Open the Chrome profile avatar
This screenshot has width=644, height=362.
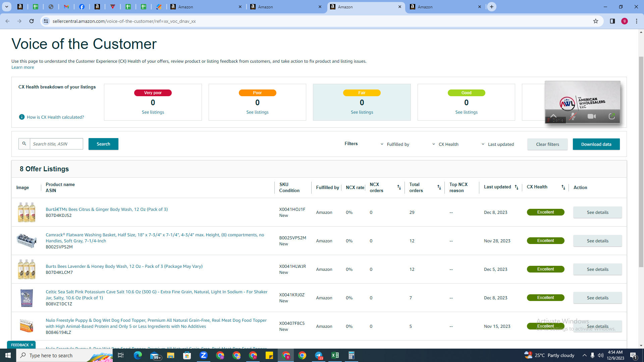click(x=625, y=21)
